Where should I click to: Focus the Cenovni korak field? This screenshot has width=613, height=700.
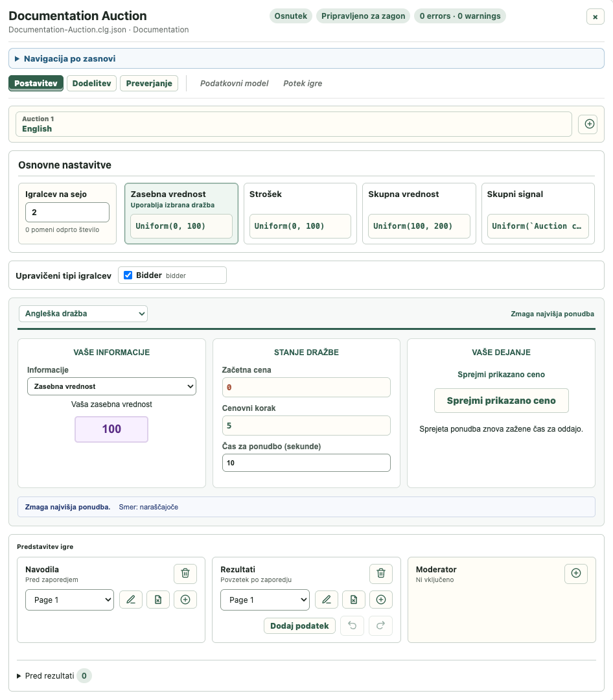306,425
